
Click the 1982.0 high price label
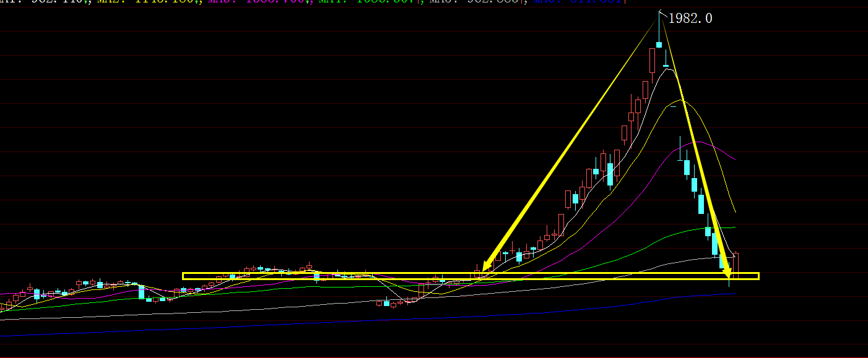click(690, 19)
